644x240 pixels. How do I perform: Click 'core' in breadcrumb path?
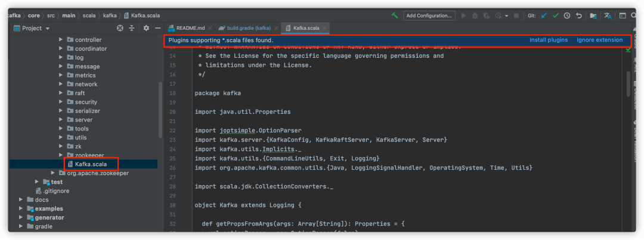[x=33, y=15]
